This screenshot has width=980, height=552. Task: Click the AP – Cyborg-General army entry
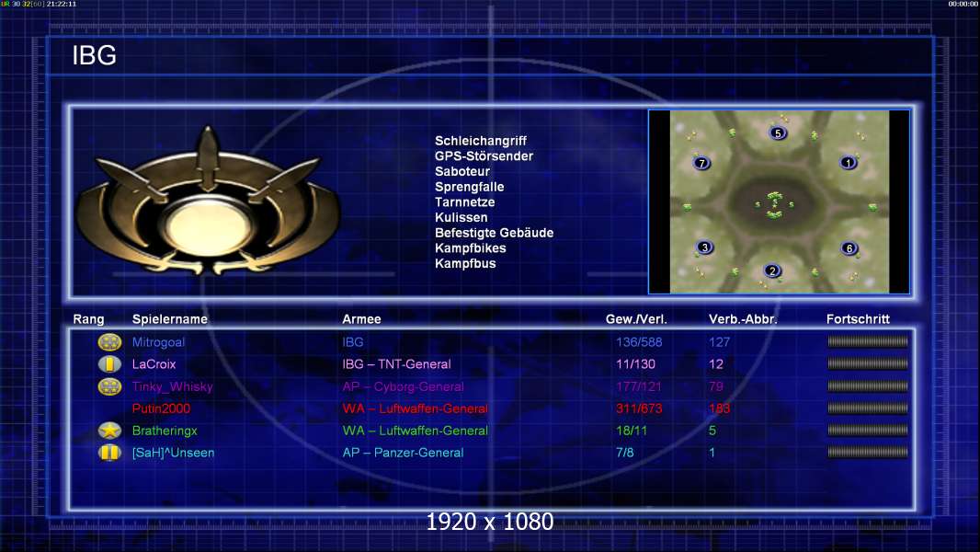(404, 386)
